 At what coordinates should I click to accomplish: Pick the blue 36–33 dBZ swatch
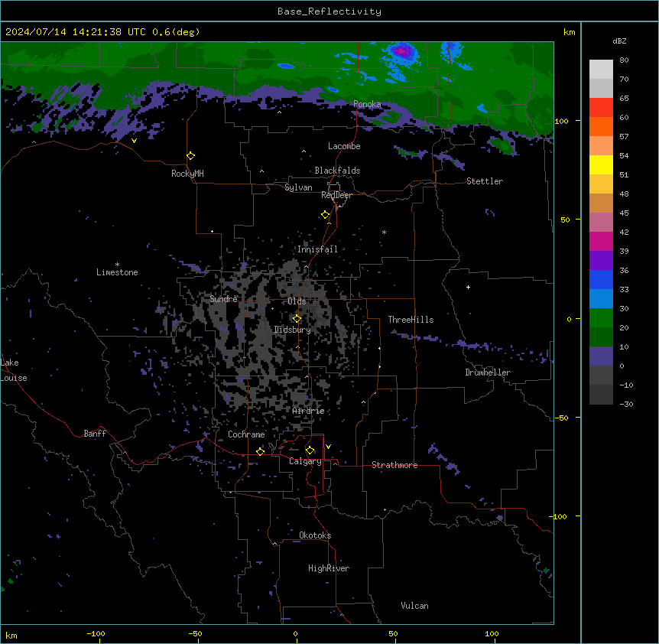601,279
